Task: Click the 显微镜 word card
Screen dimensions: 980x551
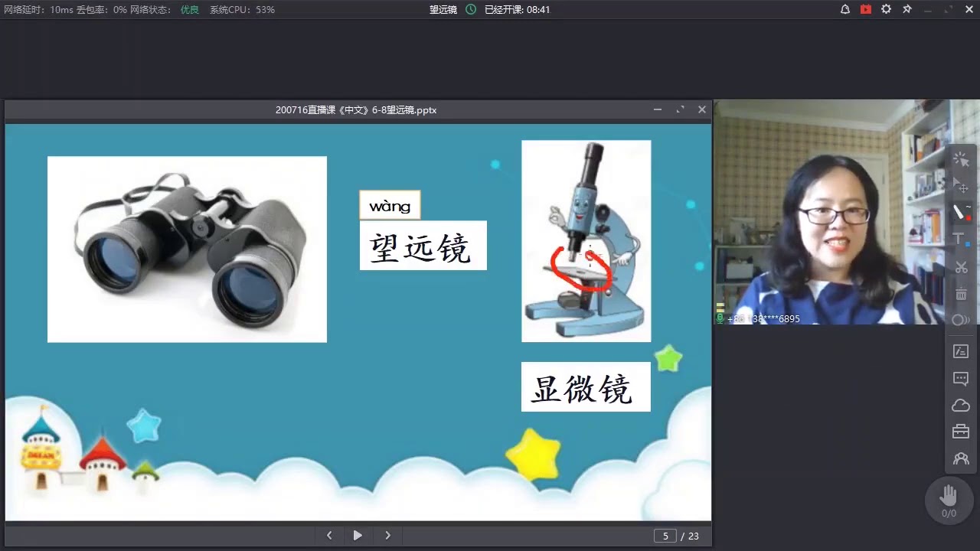Action: [586, 387]
